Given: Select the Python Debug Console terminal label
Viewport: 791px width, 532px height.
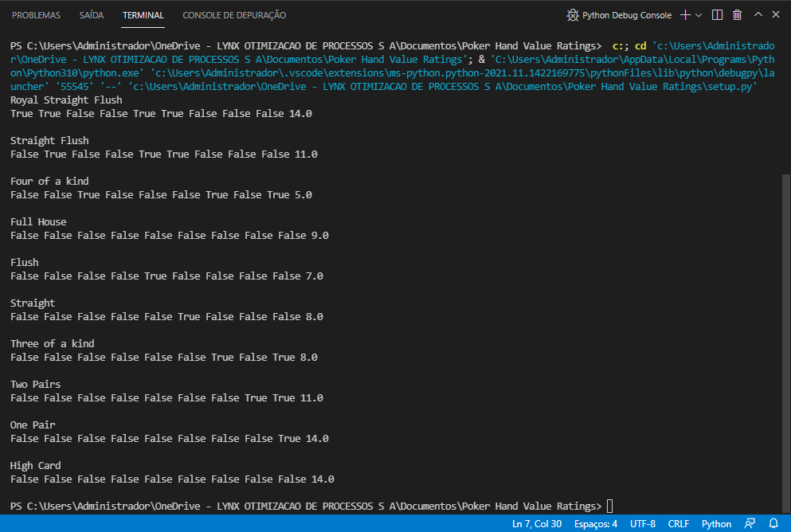Looking at the screenshot, I should [627, 15].
